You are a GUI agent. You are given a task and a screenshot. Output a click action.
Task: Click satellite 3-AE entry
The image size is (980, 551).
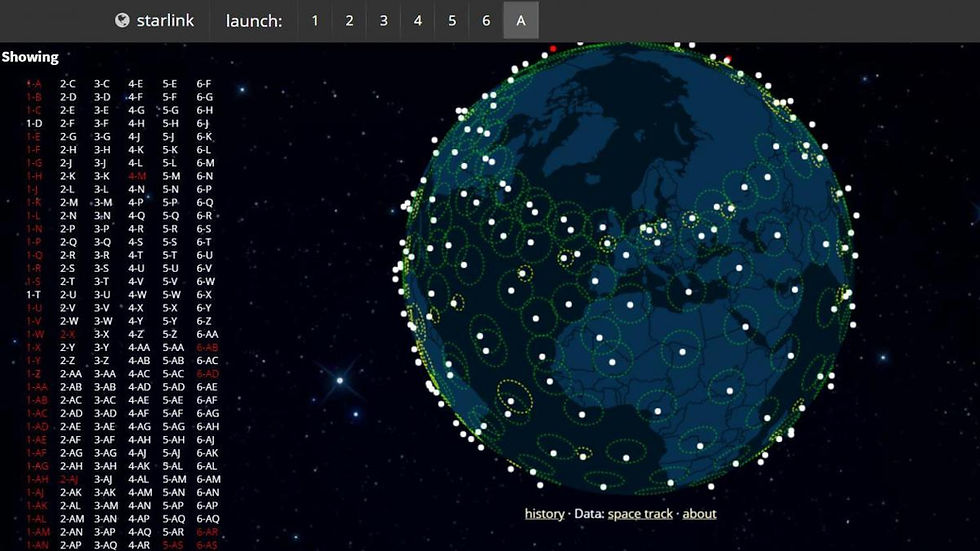pyautogui.click(x=105, y=427)
